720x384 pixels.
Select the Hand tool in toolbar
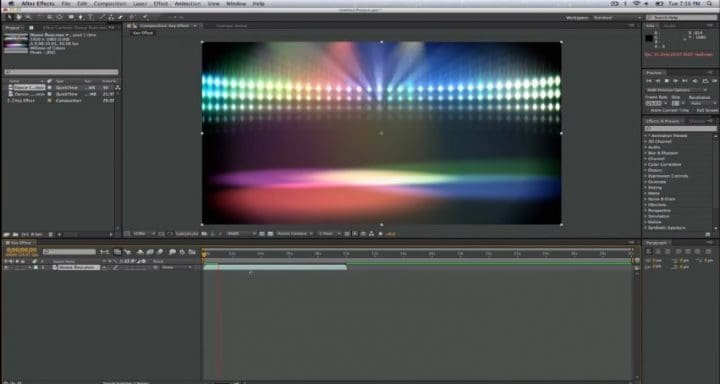pos(19,17)
